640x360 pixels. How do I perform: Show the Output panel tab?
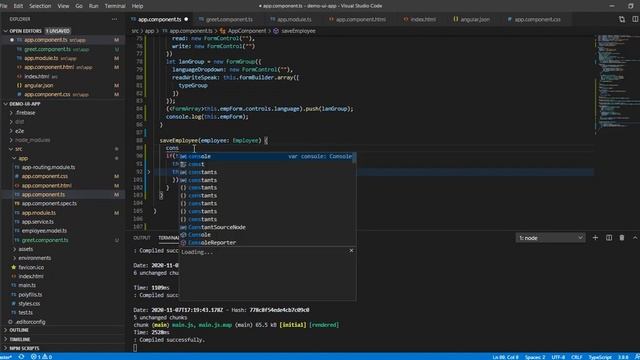(x=142, y=238)
